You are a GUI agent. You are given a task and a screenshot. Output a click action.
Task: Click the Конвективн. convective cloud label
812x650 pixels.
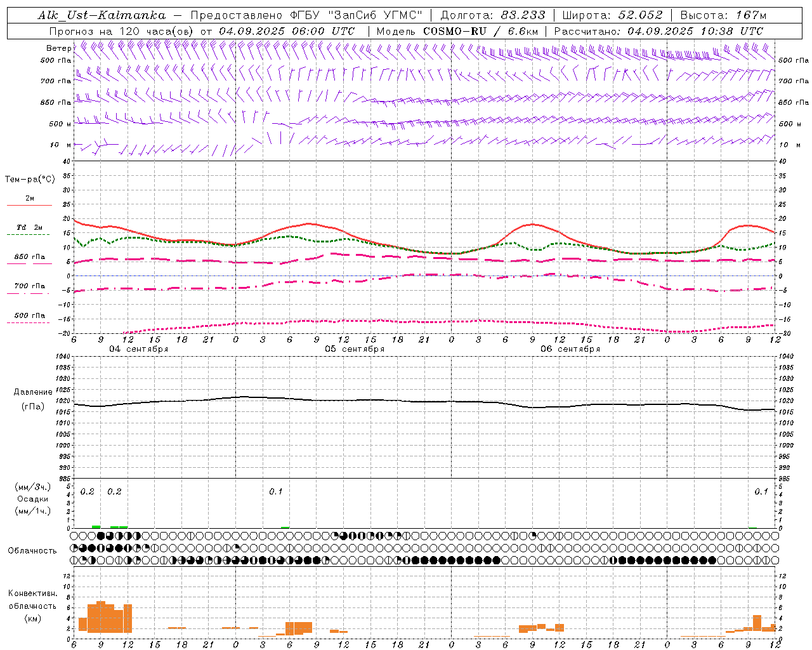point(32,594)
